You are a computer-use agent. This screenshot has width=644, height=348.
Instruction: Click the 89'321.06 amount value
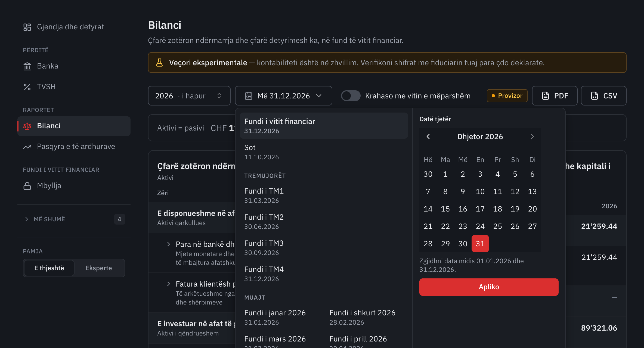[x=599, y=328]
